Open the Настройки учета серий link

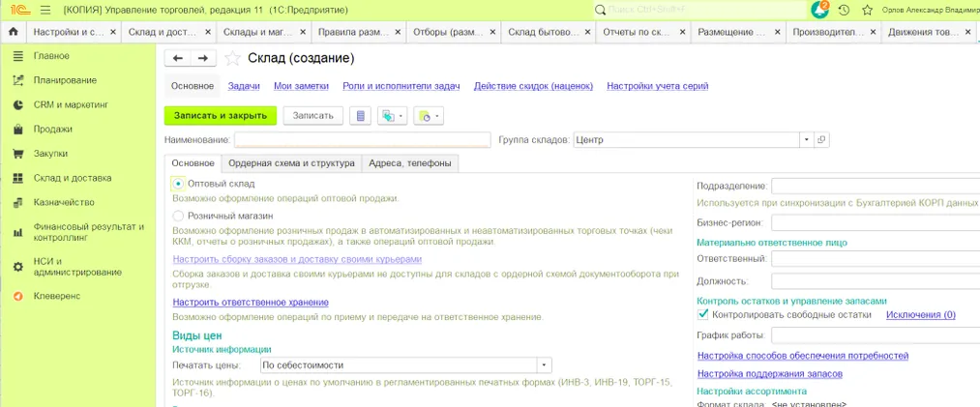pos(658,86)
